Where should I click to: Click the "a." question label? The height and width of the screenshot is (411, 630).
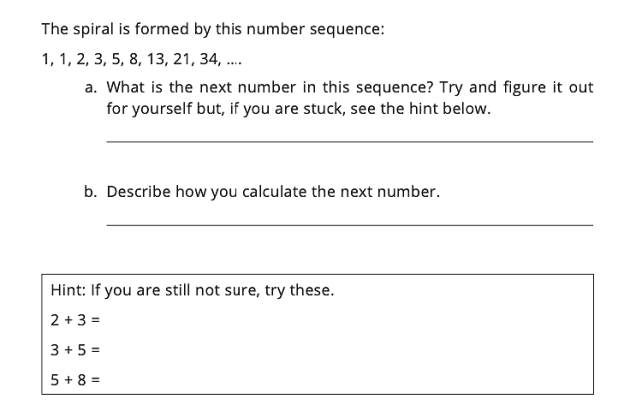[91, 88]
